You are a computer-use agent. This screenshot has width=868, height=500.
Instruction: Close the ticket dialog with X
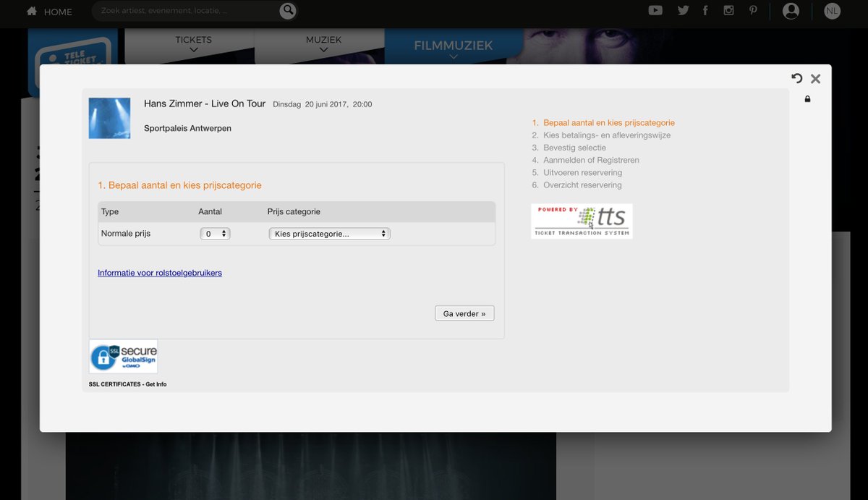[x=815, y=79]
